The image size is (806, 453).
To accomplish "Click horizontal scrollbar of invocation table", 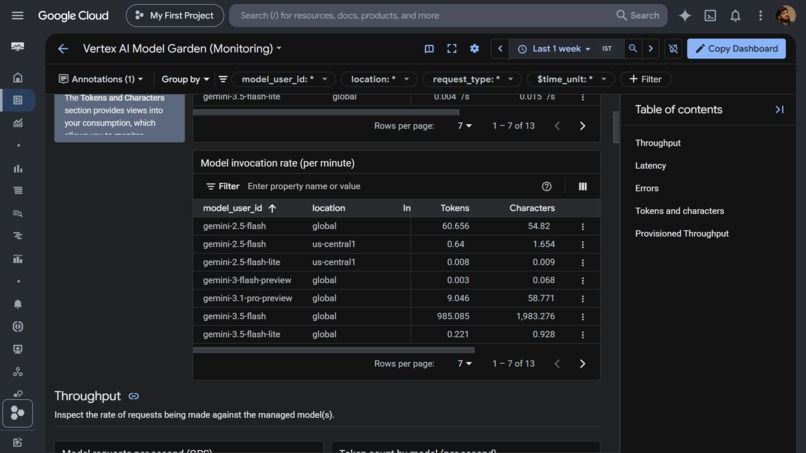I will coord(334,350).
